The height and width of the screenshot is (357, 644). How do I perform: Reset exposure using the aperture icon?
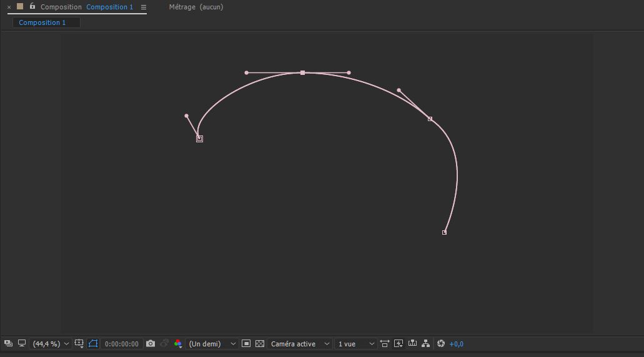click(441, 344)
